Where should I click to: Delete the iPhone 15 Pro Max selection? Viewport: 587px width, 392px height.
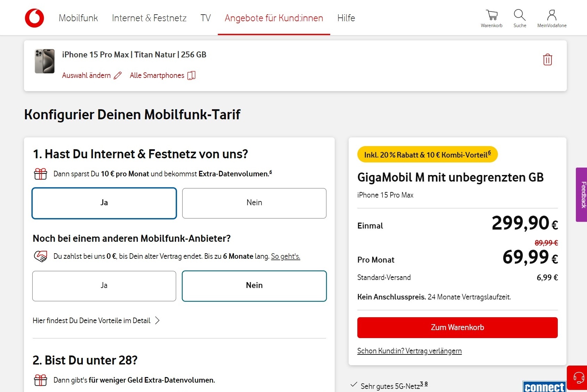(548, 59)
